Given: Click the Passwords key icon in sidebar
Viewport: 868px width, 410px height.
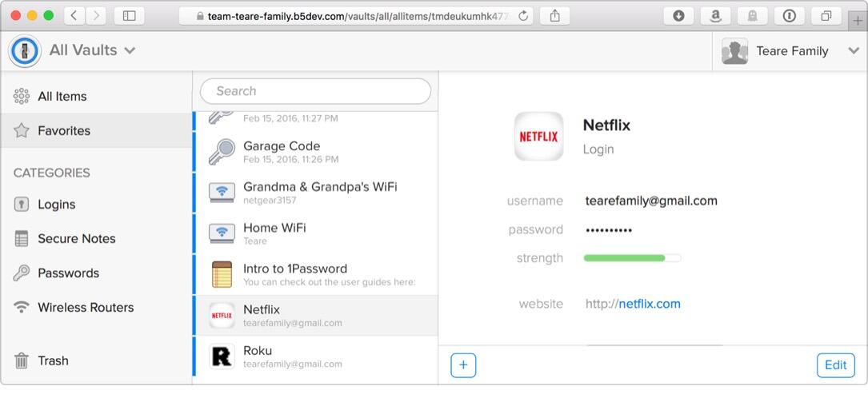Looking at the screenshot, I should (x=21, y=273).
